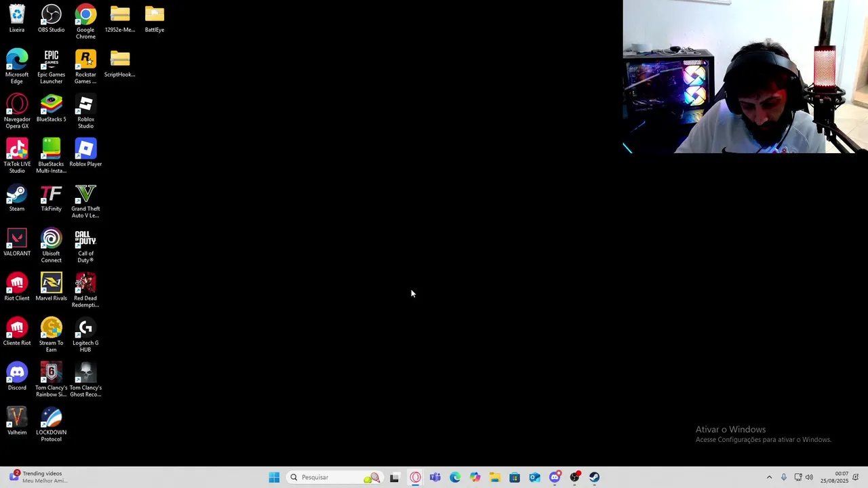Open the Trending videos widget
Image resolution: width=868 pixels, height=488 pixels.
[x=38, y=477]
